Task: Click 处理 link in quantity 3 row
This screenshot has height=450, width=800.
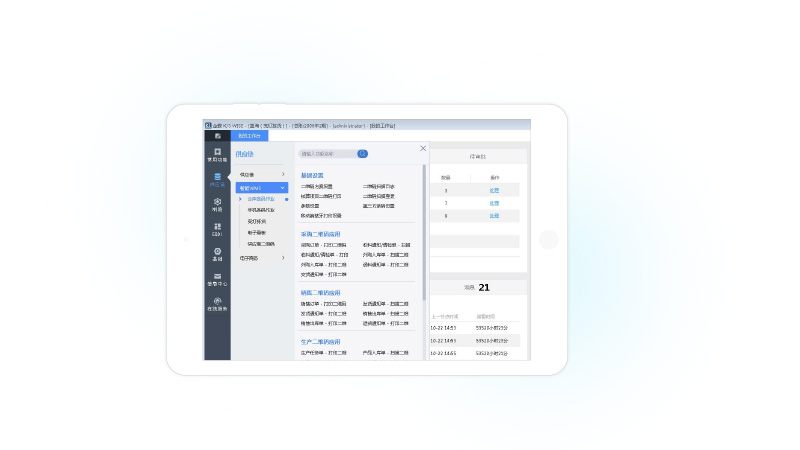Action: [494, 190]
